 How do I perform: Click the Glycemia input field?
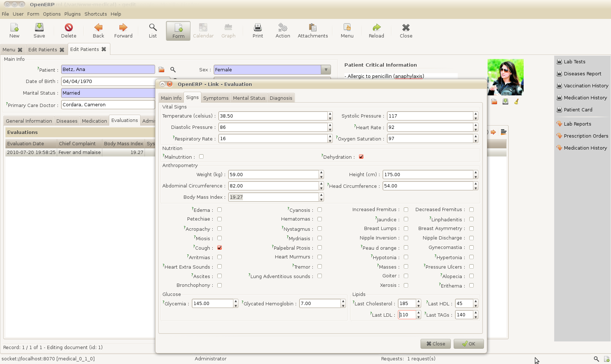coord(213,304)
